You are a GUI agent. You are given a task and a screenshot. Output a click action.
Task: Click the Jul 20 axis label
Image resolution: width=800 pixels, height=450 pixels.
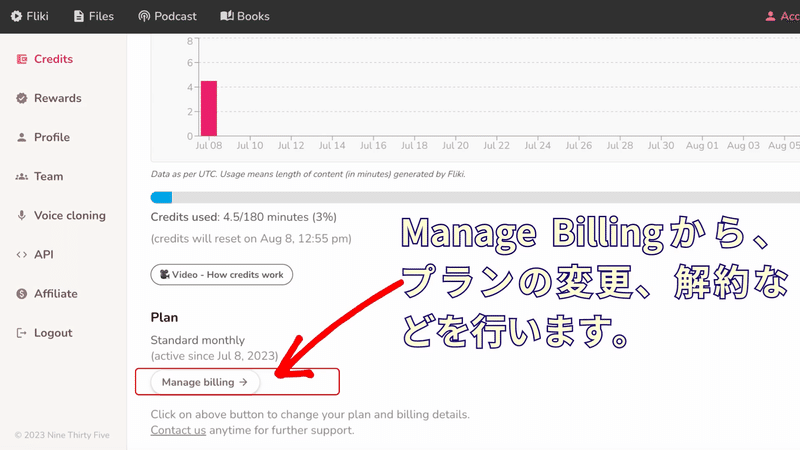(455, 145)
